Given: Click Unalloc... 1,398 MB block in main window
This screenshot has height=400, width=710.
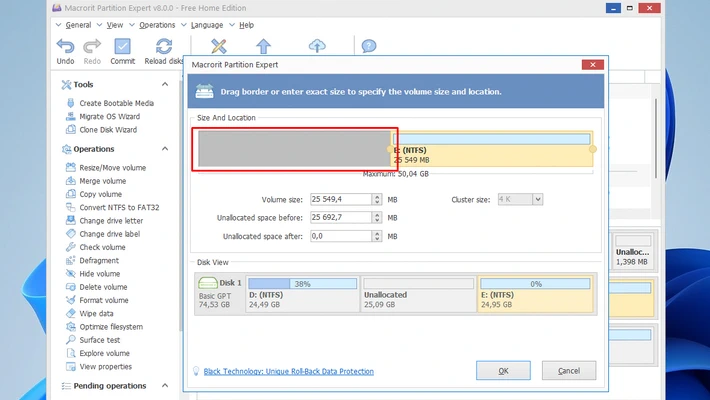Looking at the screenshot, I should point(633,251).
